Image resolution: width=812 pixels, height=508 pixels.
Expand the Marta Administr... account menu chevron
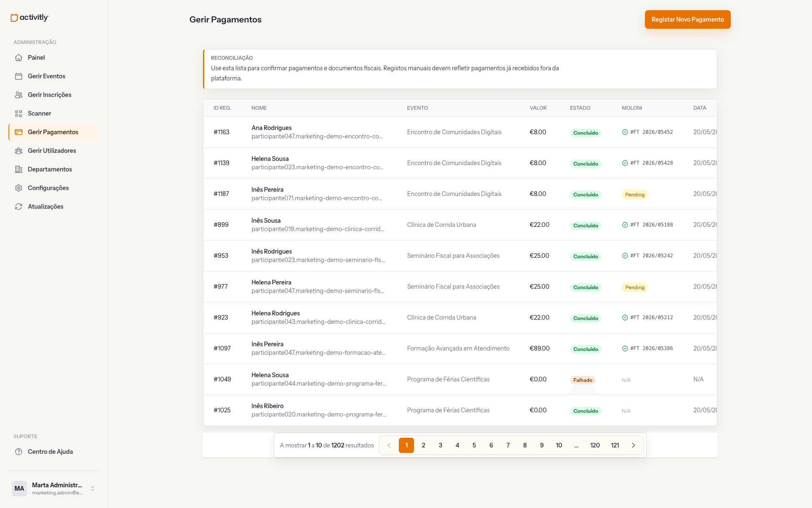pos(93,489)
